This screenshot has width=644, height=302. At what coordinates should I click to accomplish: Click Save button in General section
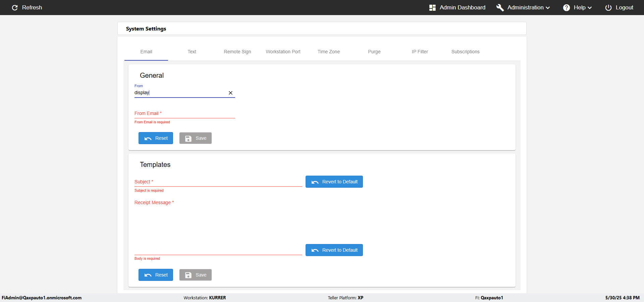[x=196, y=138]
